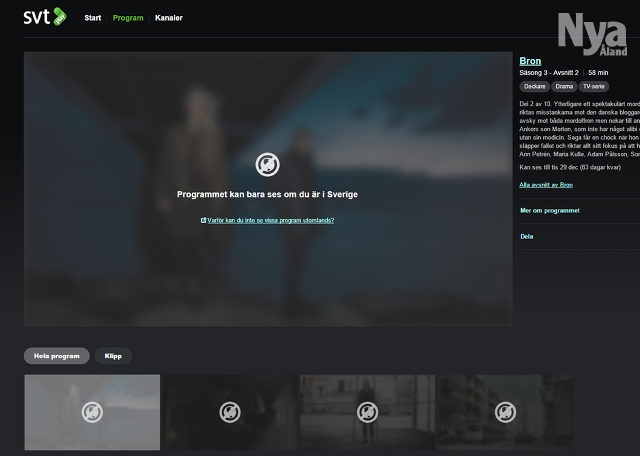This screenshot has width=640, height=456.
Task: Open third episode thumbnail with standing person
Action: 367,412
